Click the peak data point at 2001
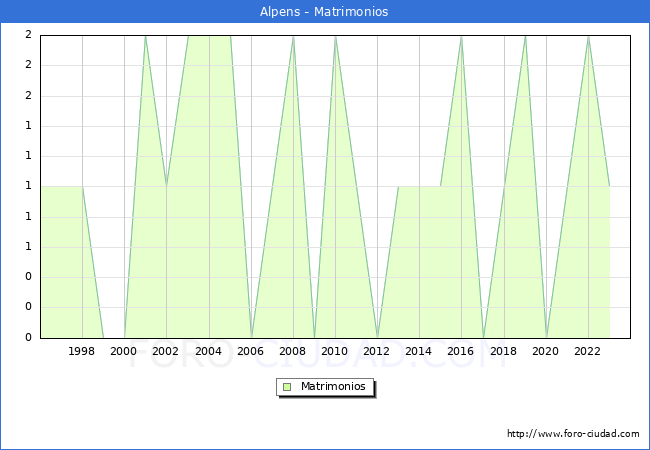 click(145, 36)
